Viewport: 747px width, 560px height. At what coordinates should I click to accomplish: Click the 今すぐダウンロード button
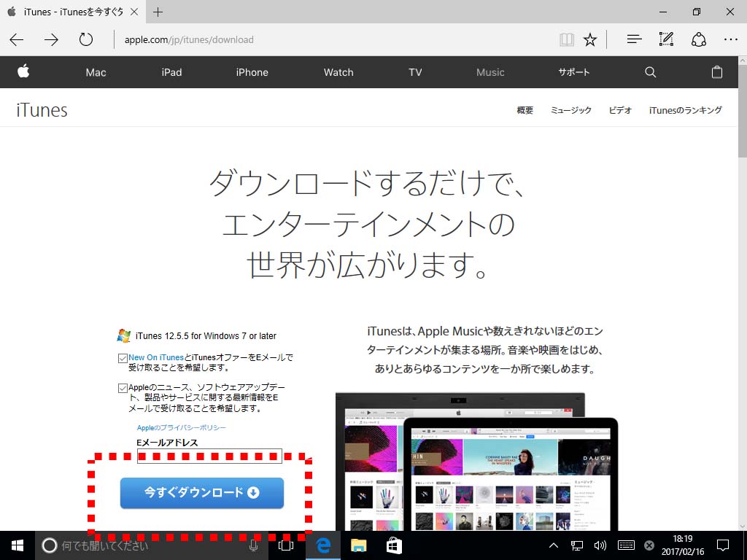click(x=201, y=492)
